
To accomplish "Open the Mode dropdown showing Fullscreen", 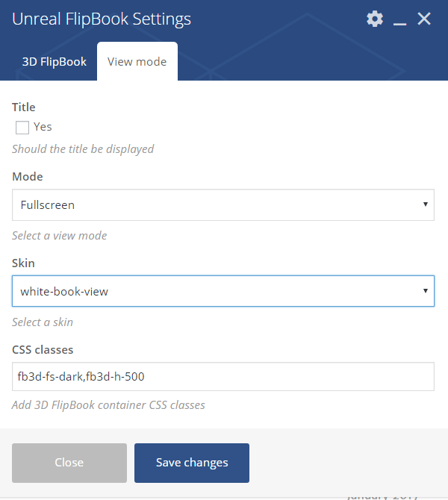I will click(x=223, y=204).
